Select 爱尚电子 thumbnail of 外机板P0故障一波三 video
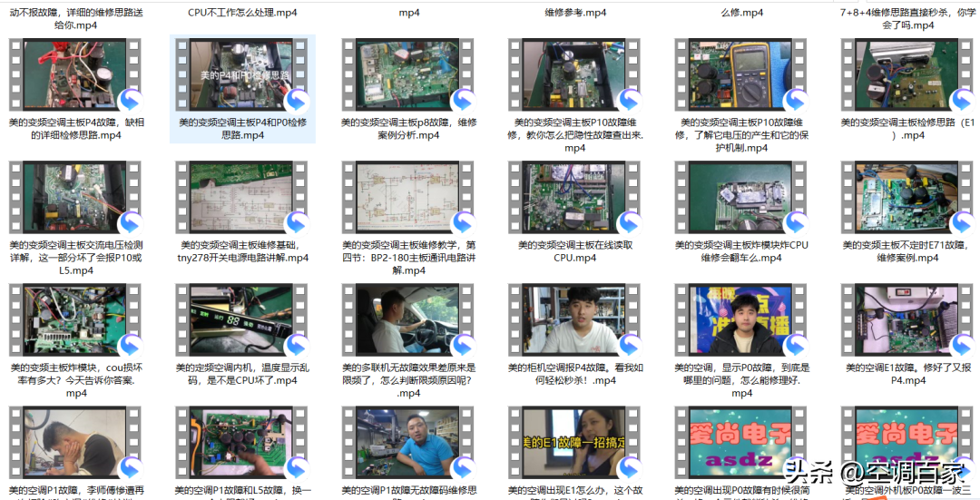The width and height of the screenshot is (980, 500). pos(907,443)
